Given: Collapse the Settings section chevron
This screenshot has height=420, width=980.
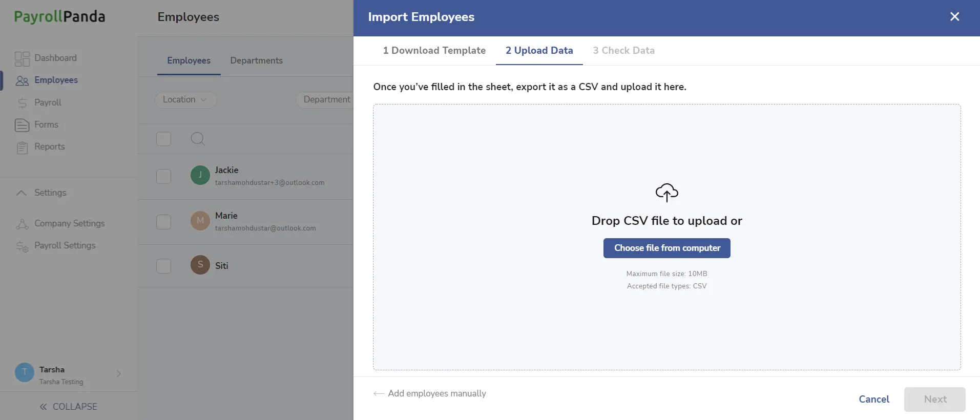Looking at the screenshot, I should coord(22,193).
